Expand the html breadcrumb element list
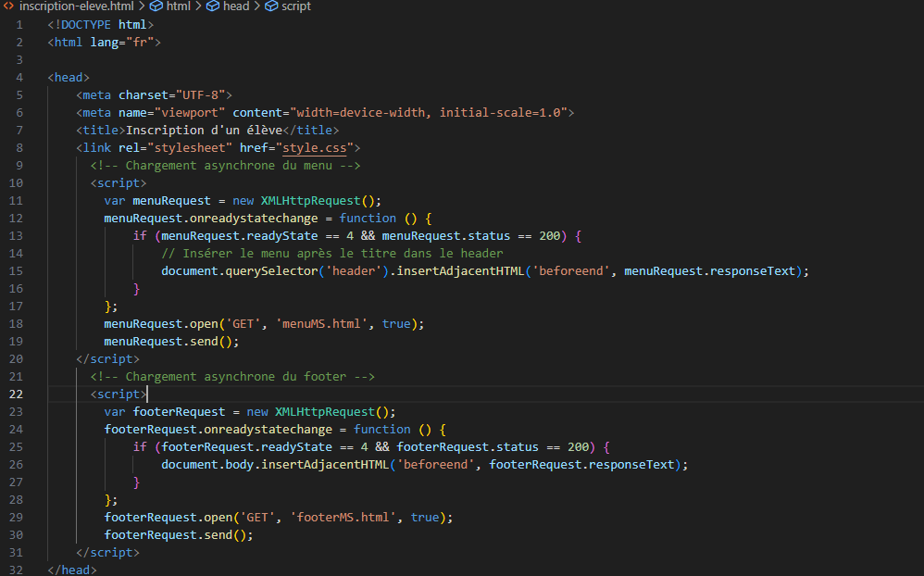This screenshot has width=924, height=576. pos(178,6)
